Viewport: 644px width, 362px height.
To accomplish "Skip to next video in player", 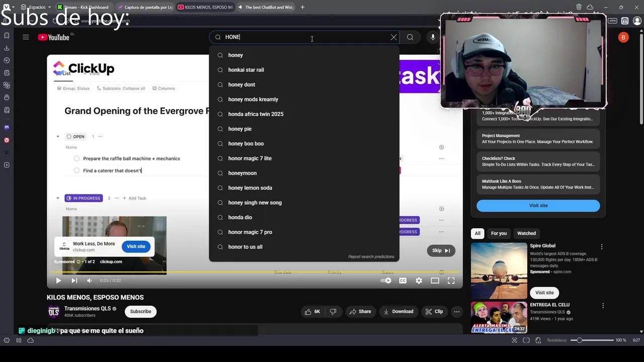I will pyautogui.click(x=74, y=281).
